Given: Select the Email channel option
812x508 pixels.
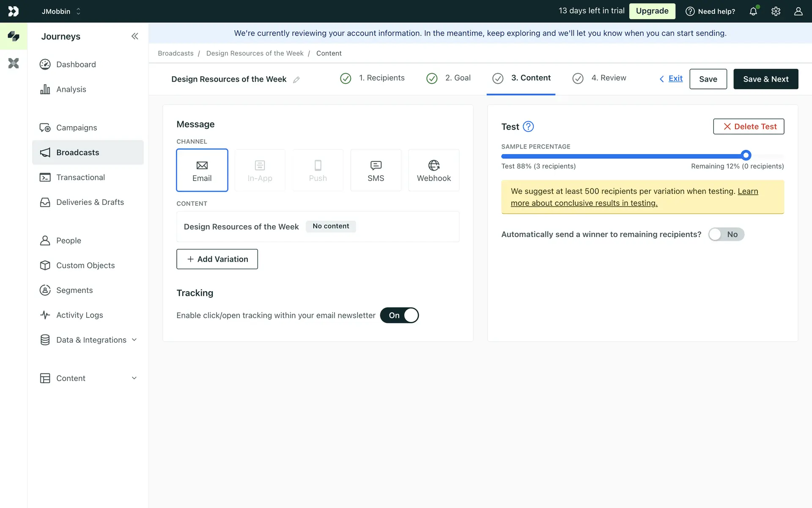Looking at the screenshot, I should (202, 170).
